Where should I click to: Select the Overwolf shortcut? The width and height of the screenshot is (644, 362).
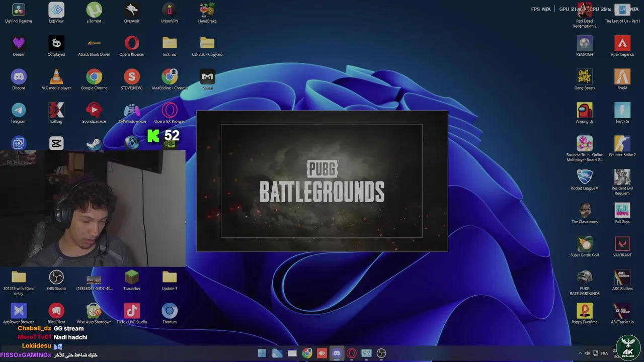[132, 13]
